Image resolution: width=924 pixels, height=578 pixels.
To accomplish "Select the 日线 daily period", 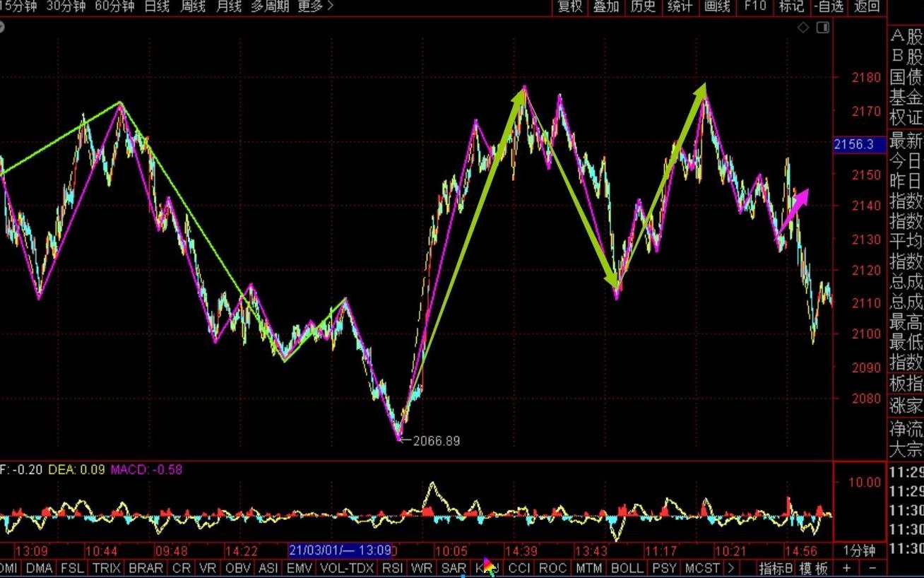I will (x=157, y=6).
